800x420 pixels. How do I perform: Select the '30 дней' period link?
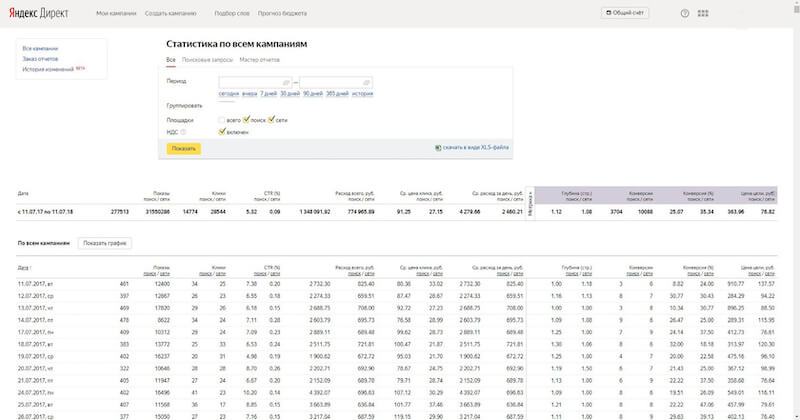click(x=290, y=93)
